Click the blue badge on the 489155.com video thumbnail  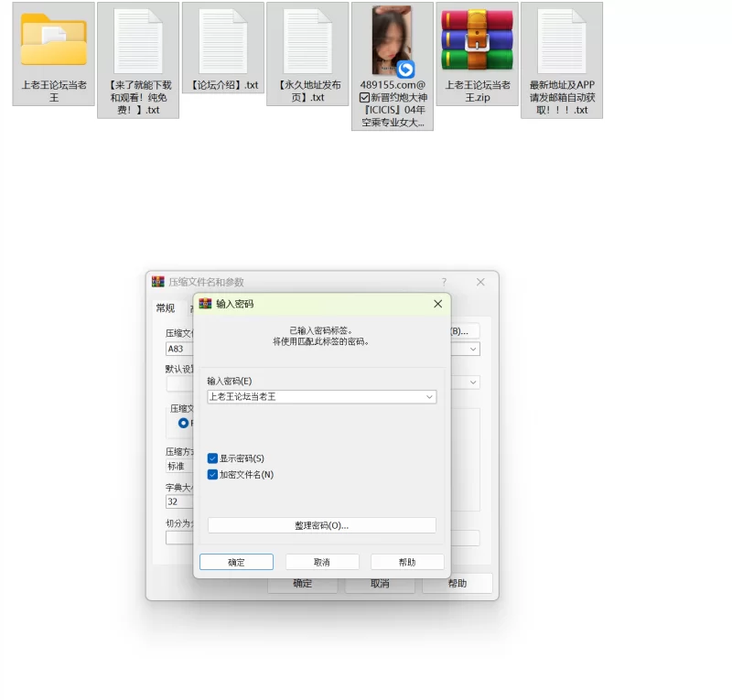405,70
